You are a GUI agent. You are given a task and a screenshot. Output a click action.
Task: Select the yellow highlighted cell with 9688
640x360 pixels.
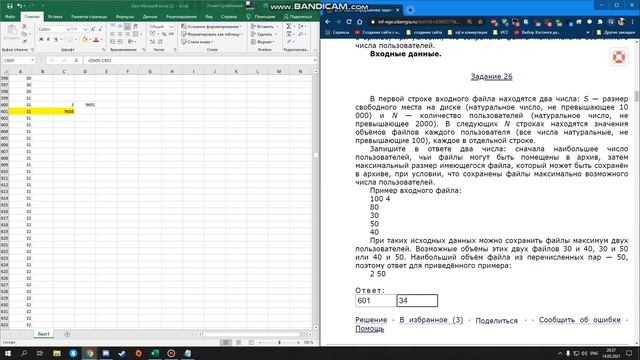click(x=64, y=111)
